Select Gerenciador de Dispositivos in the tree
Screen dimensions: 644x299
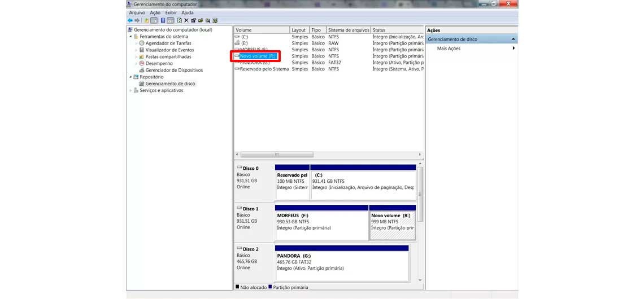(x=174, y=70)
